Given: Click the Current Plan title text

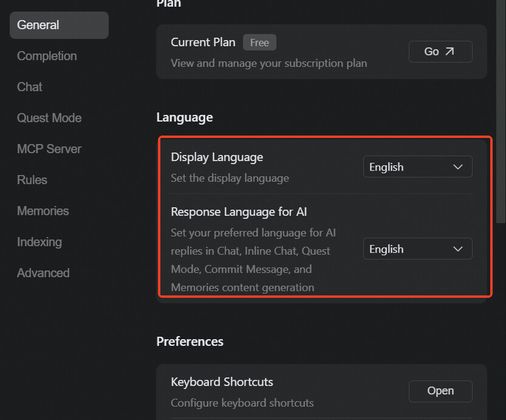Looking at the screenshot, I should [203, 43].
